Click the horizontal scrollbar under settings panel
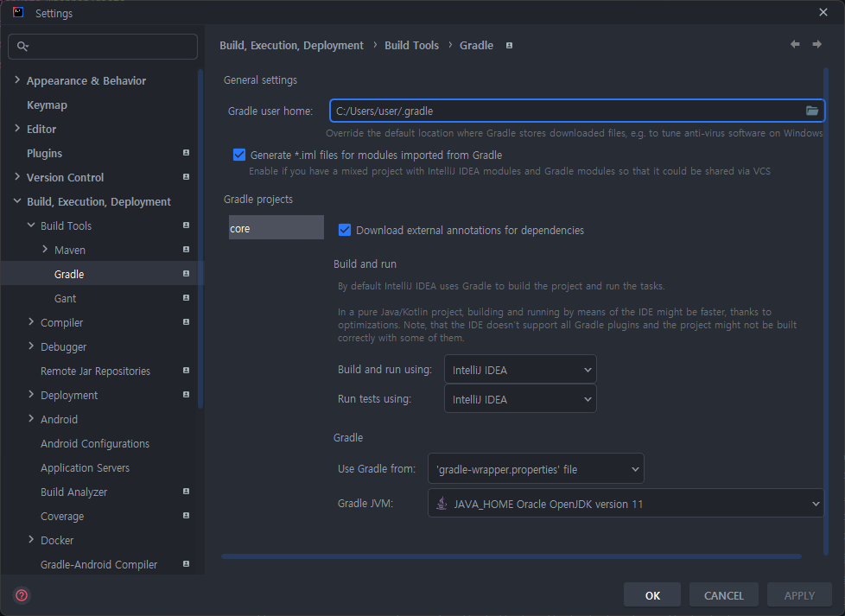The height and width of the screenshot is (616, 845). point(511,556)
